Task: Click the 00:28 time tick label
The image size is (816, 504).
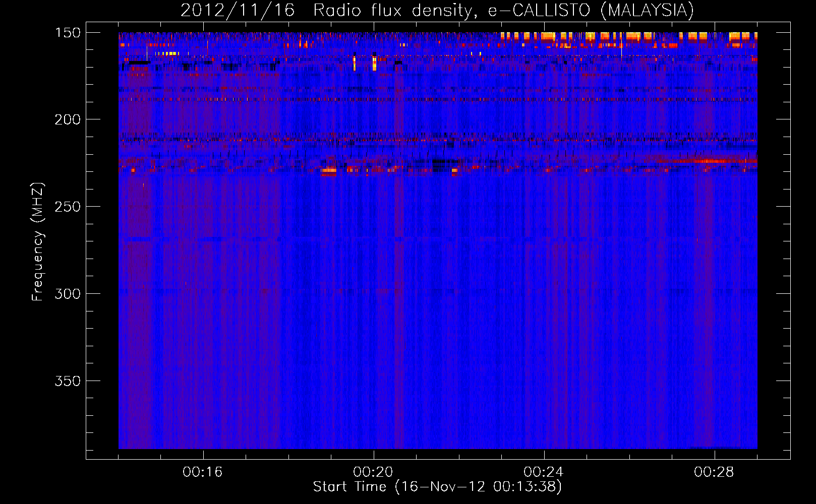Action: tap(714, 472)
